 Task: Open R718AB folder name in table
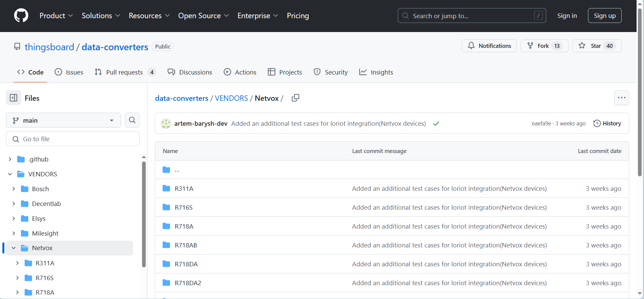186,245
